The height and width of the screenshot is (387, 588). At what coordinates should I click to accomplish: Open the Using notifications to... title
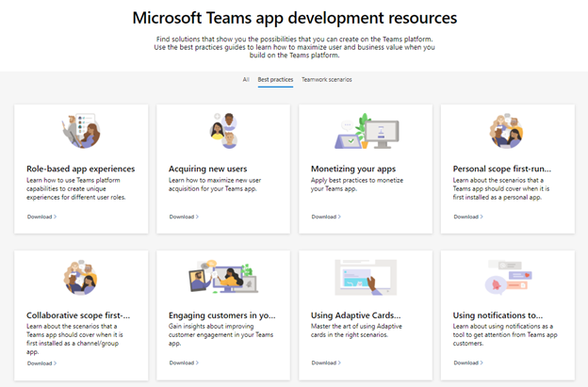(x=498, y=315)
